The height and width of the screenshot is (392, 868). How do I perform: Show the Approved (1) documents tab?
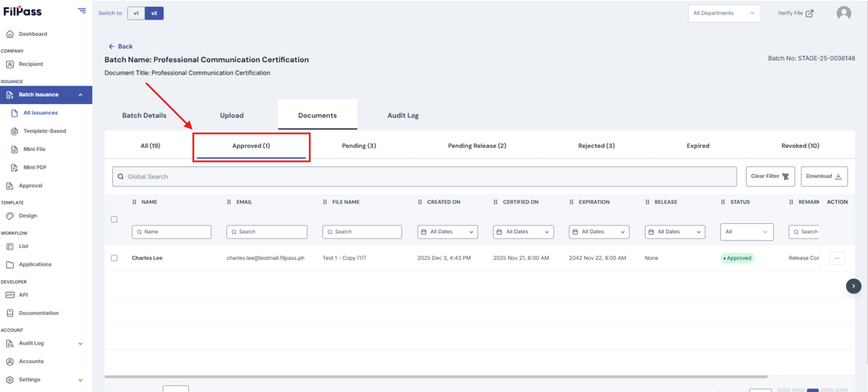point(251,146)
